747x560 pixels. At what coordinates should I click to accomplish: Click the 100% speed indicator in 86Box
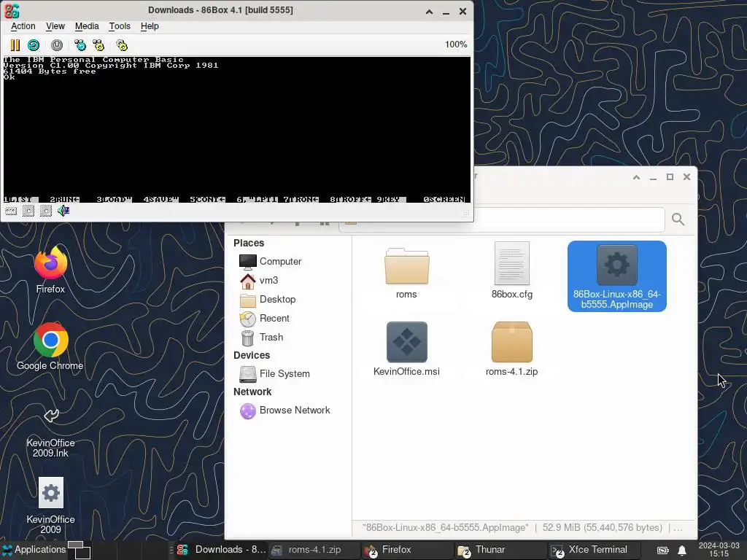click(x=456, y=44)
